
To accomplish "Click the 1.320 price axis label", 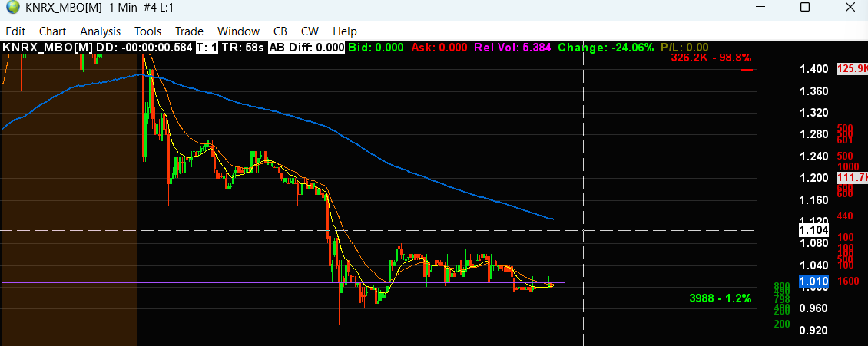I will pos(813,113).
